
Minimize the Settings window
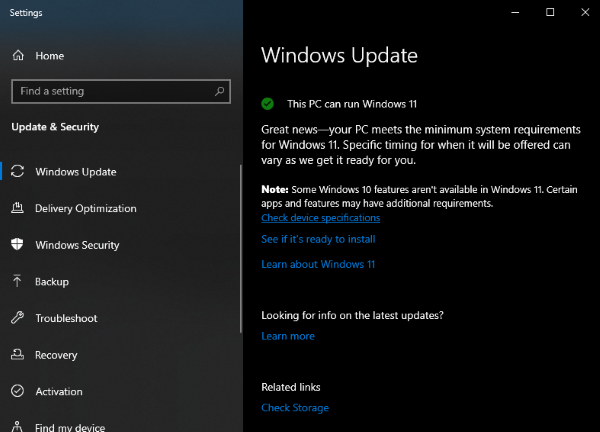[515, 12]
